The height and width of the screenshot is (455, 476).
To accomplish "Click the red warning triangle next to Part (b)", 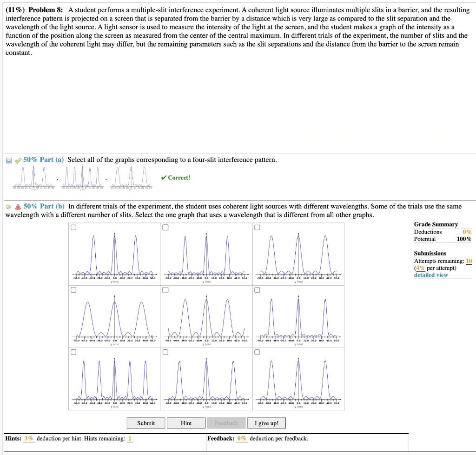I will pyautogui.click(x=17, y=206).
